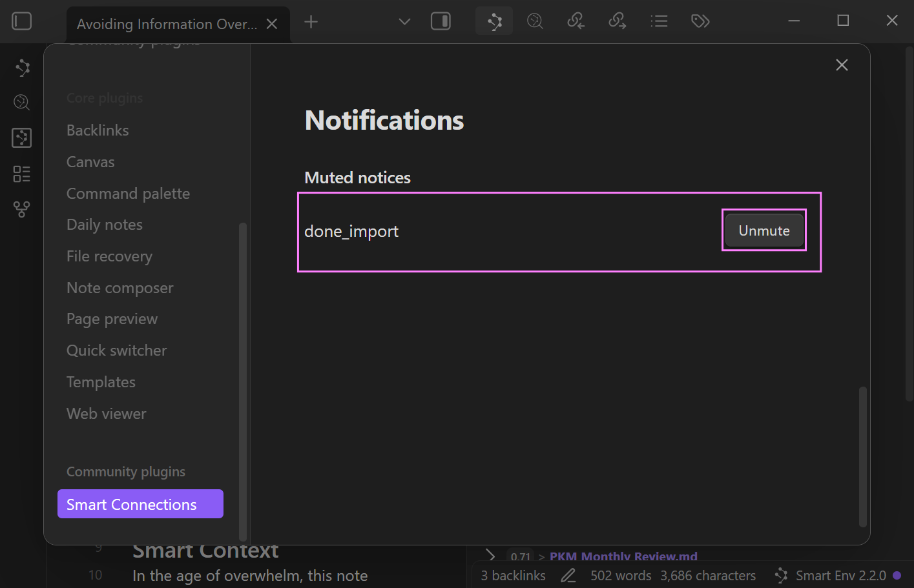Toggle the right sidebar panel
Viewport: 914px width, 588px height.
(x=441, y=21)
